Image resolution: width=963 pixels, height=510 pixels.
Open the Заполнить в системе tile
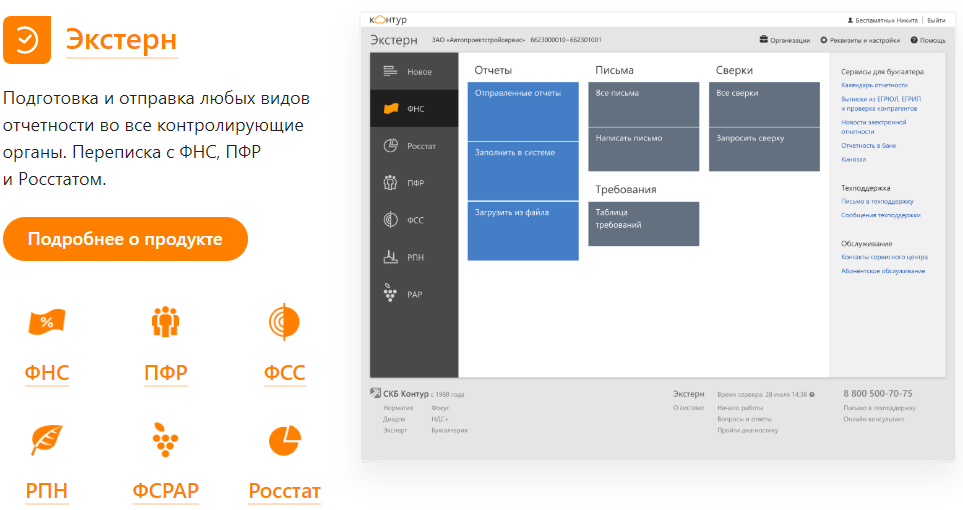point(523,171)
